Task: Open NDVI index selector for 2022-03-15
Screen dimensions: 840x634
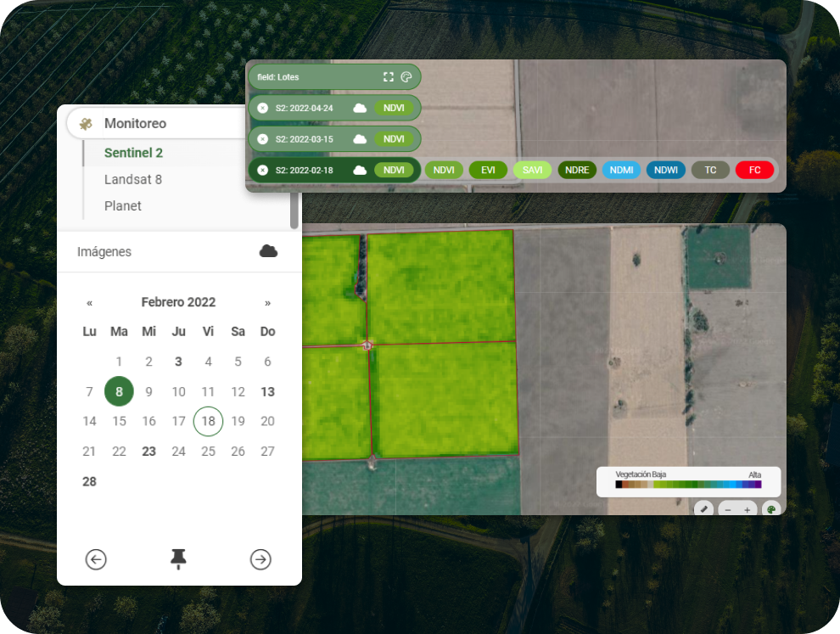Action: (394, 139)
